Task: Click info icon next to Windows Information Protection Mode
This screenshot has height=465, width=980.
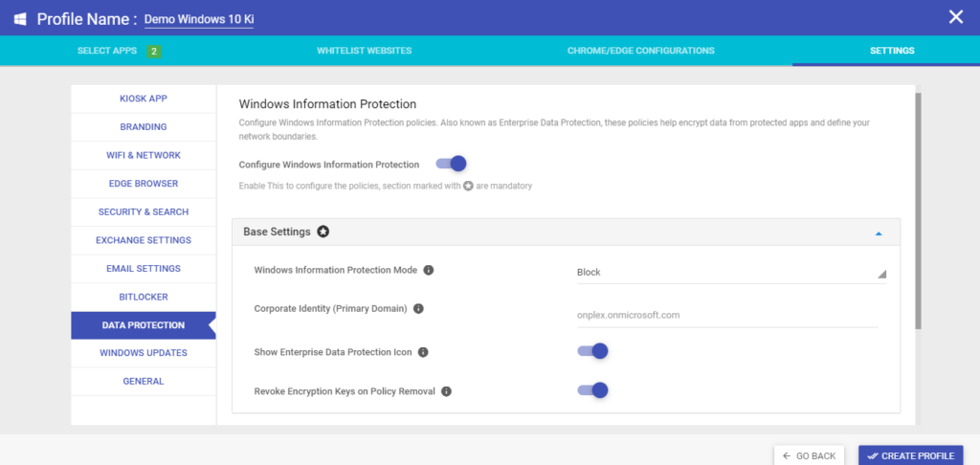Action: [428, 270]
